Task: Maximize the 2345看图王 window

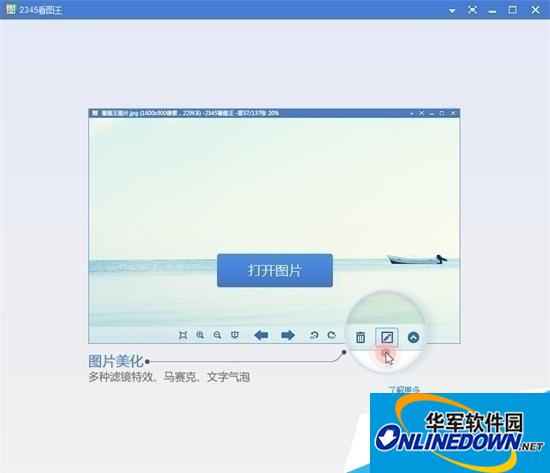Action: (512, 10)
